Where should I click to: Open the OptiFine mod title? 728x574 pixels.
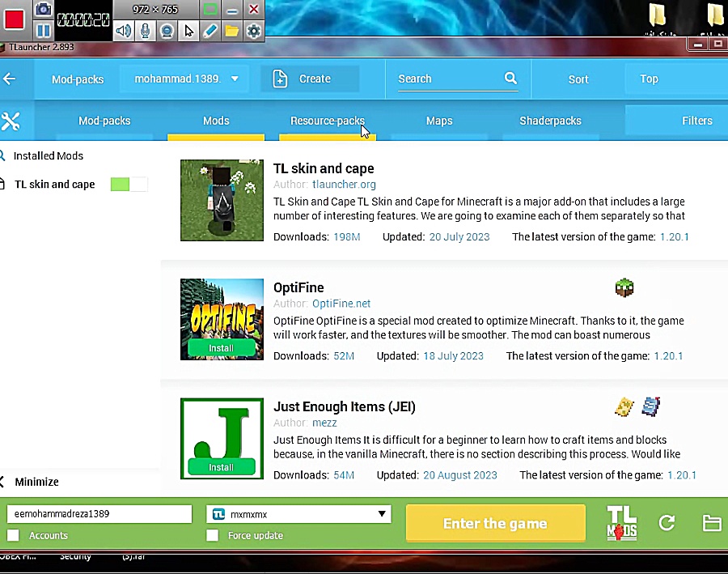coord(298,287)
